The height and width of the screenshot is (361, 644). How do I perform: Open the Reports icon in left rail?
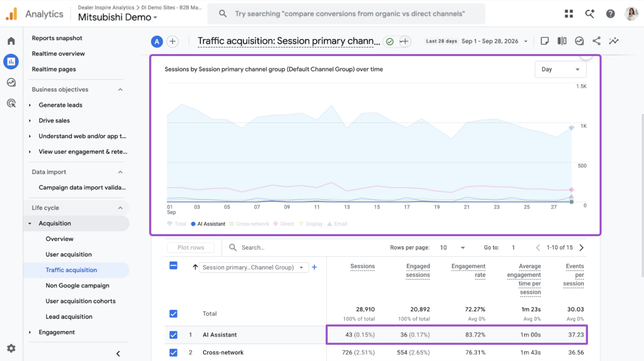pyautogui.click(x=11, y=61)
